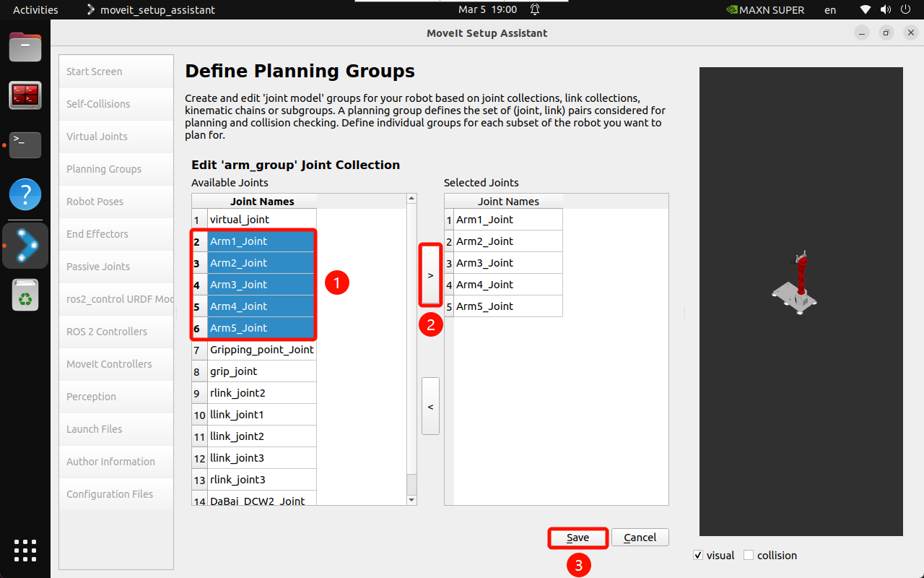Switch to the Robot Poses tab

(95, 202)
